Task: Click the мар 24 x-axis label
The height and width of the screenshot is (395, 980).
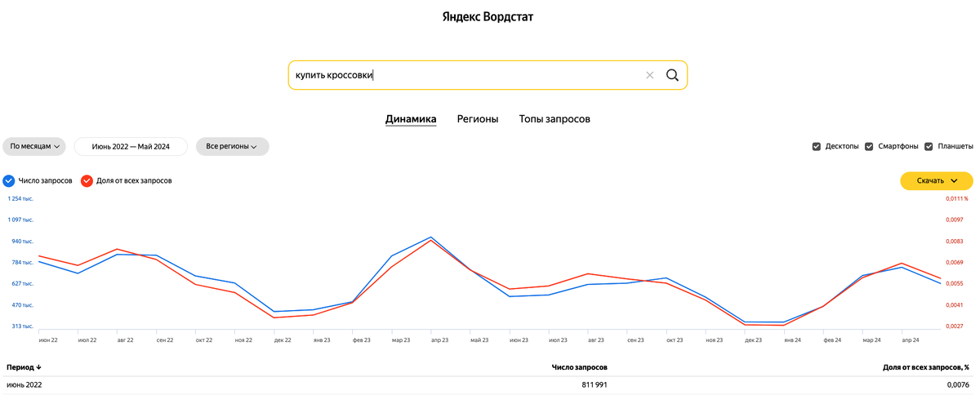Action: [x=871, y=340]
